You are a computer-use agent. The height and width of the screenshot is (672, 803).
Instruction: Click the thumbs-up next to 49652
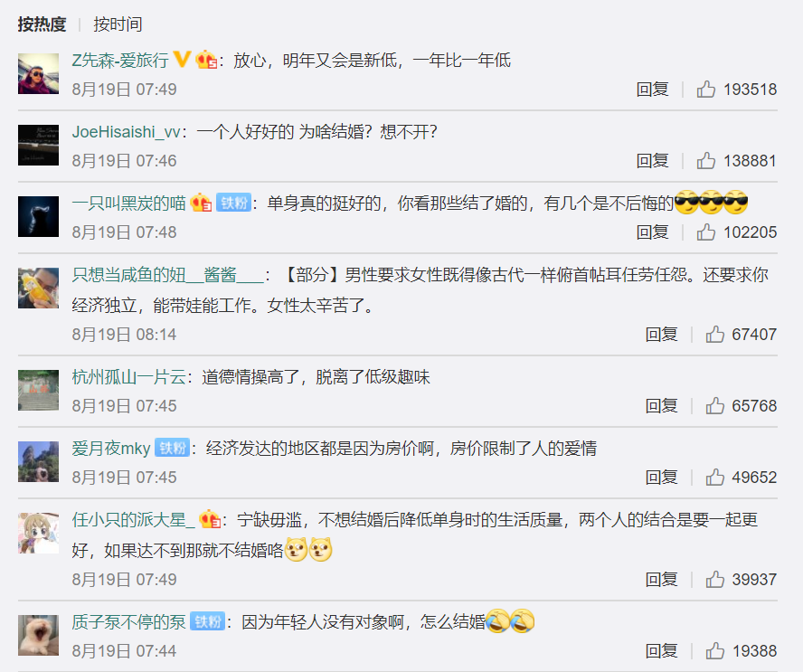715,477
